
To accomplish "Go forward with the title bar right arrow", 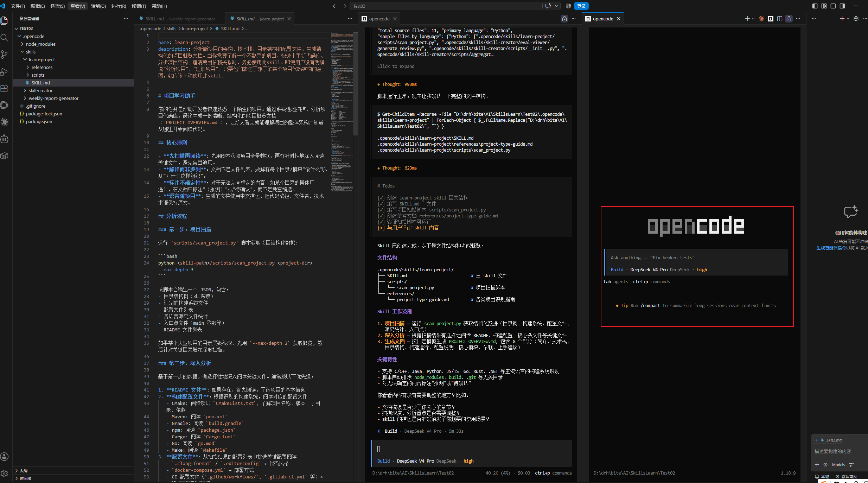I will [x=344, y=6].
